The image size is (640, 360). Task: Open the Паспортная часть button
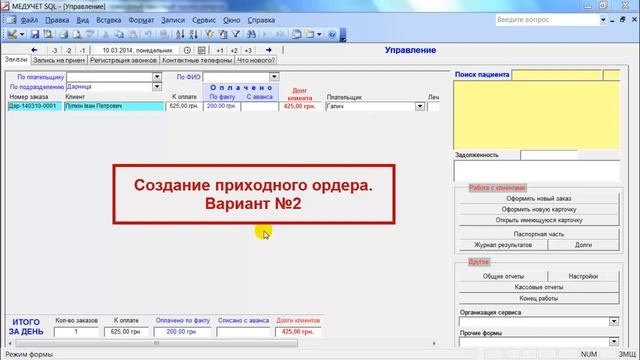539,234
